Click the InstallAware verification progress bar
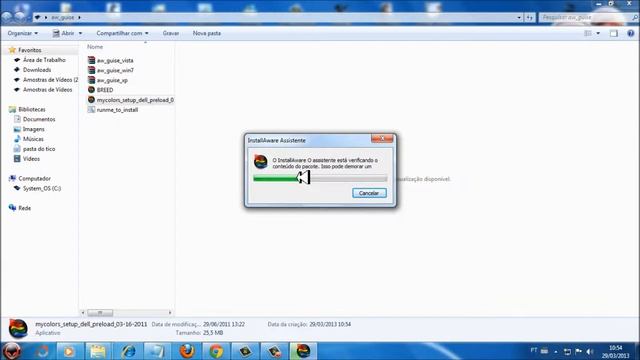The width and height of the screenshot is (640, 360). pyautogui.click(x=320, y=178)
